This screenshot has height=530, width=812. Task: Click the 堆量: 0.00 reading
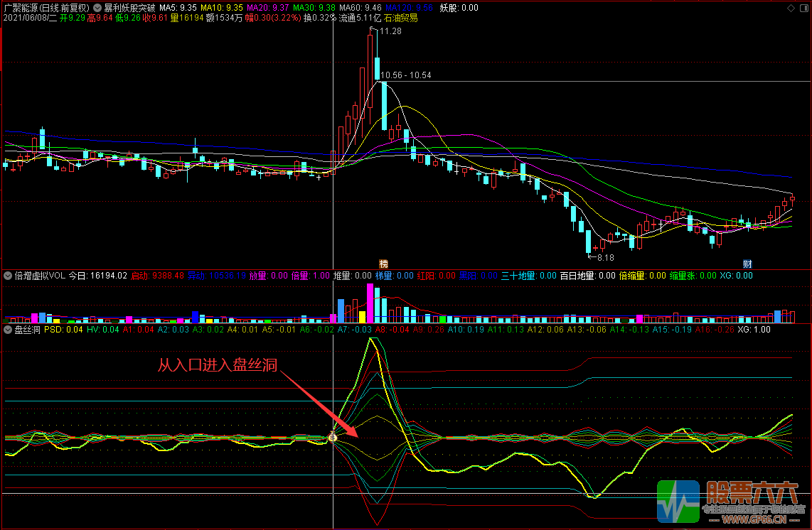(352, 276)
